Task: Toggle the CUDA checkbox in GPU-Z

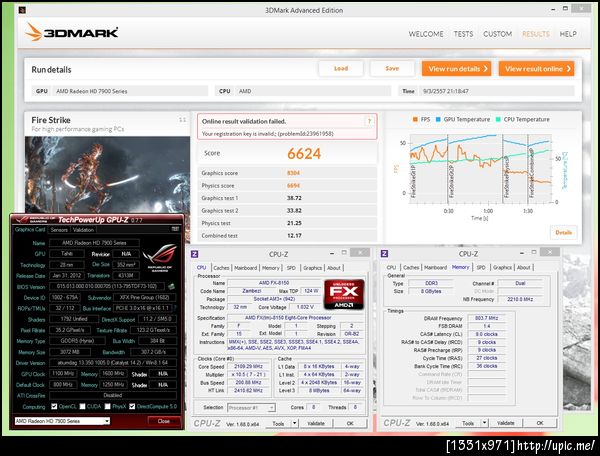Action: click(82, 406)
